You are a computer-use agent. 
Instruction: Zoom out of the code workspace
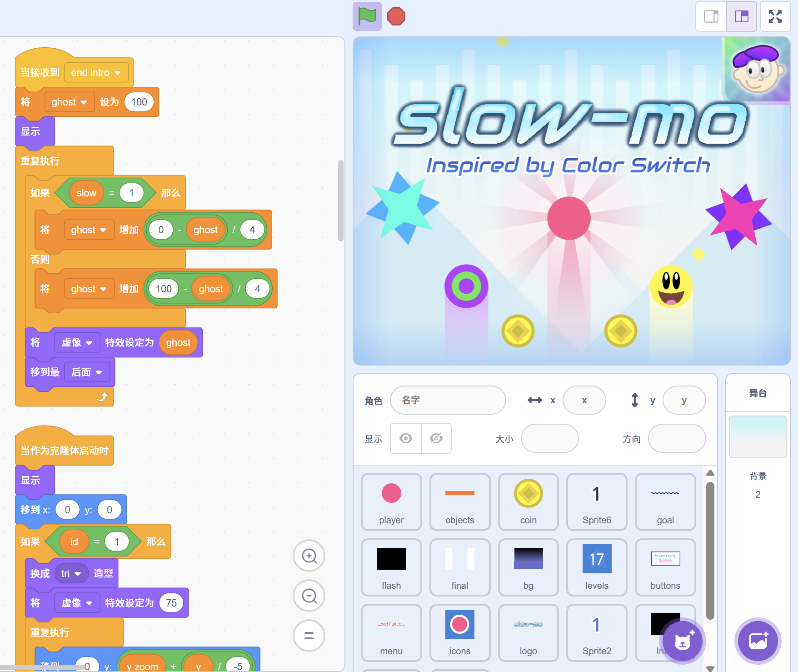tap(309, 596)
